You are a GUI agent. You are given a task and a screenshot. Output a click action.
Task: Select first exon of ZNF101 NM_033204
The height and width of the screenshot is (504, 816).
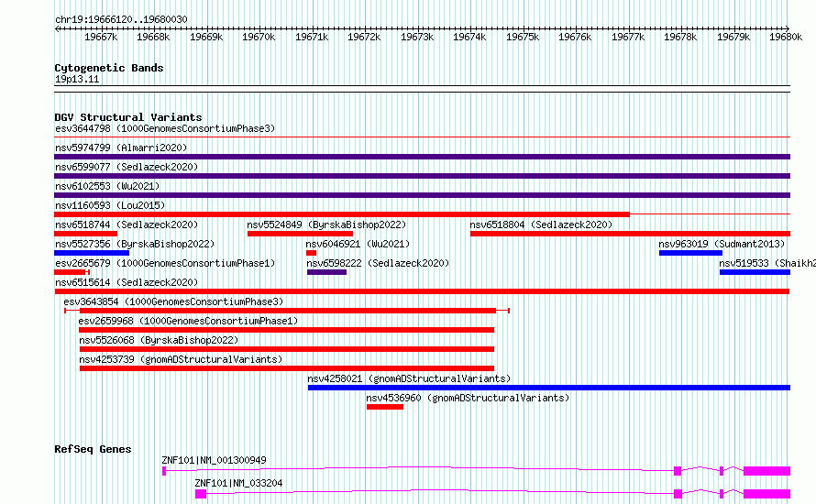pyautogui.click(x=201, y=494)
